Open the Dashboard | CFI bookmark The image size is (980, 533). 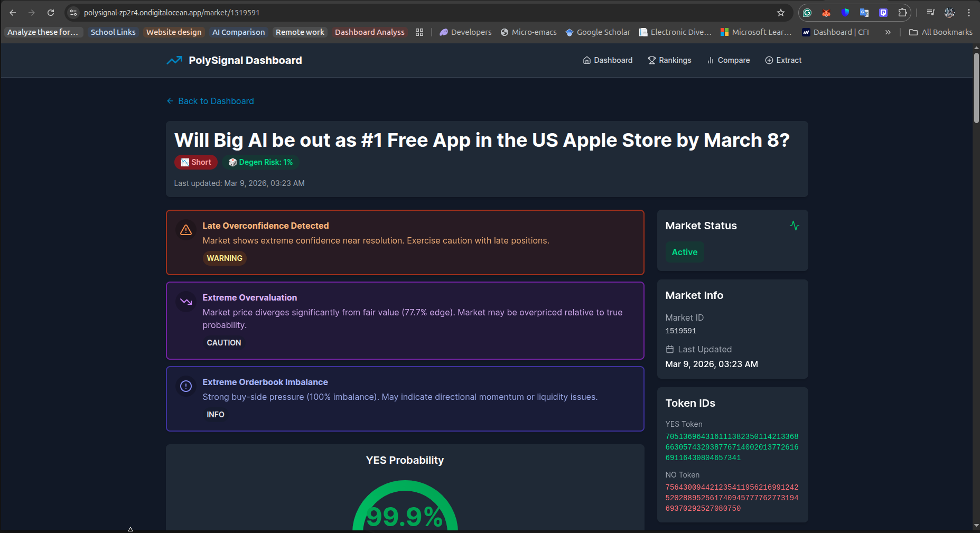(x=835, y=32)
